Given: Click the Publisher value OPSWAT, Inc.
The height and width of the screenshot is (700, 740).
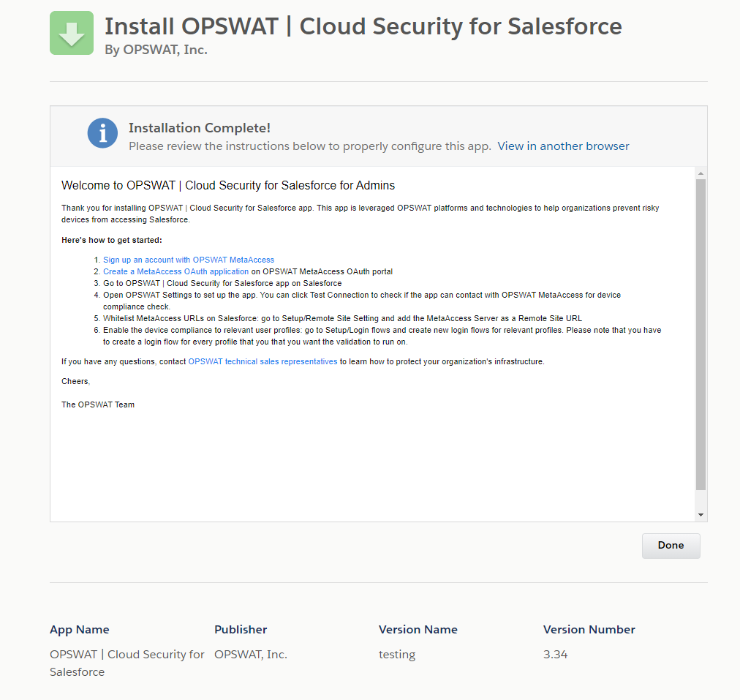Looking at the screenshot, I should pos(251,655).
